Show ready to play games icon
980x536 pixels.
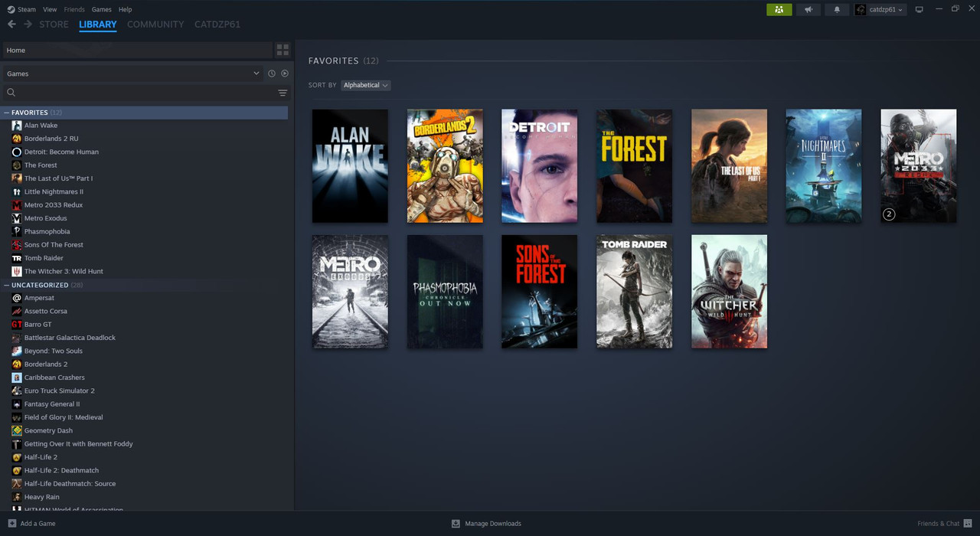[285, 74]
